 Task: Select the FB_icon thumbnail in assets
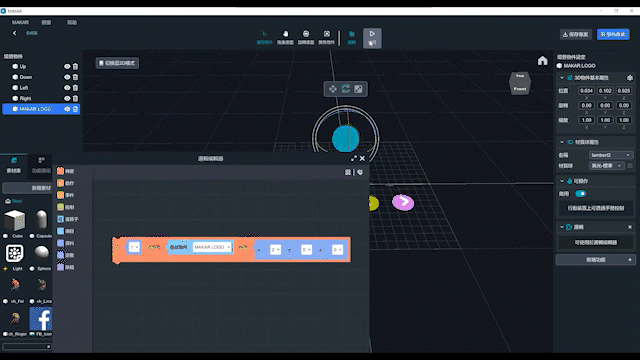pos(40,319)
